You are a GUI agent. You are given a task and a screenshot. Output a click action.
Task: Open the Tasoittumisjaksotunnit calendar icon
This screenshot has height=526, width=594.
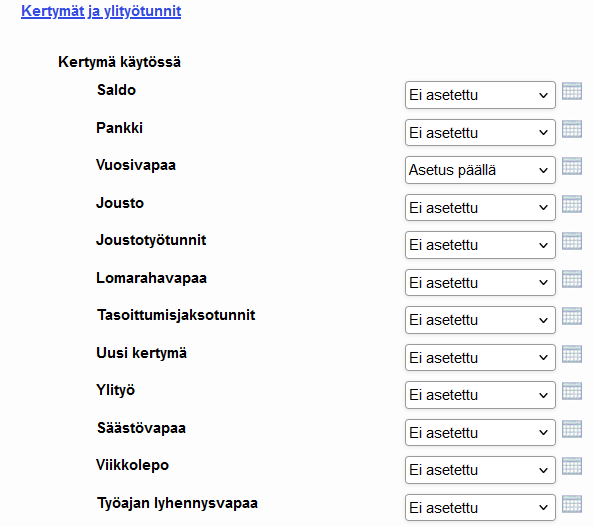point(572,316)
